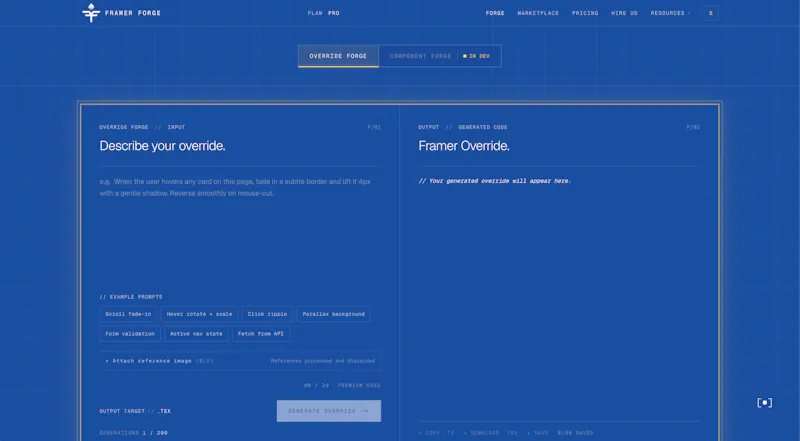Image resolution: width=800 pixels, height=441 pixels.
Task: Select the Override Forge tab
Action: point(338,56)
